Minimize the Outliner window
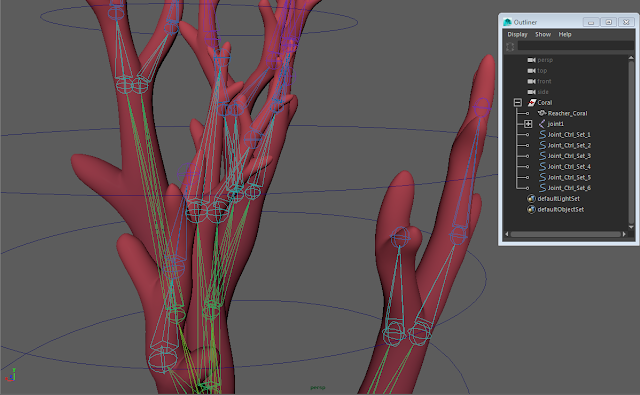 [591, 22]
